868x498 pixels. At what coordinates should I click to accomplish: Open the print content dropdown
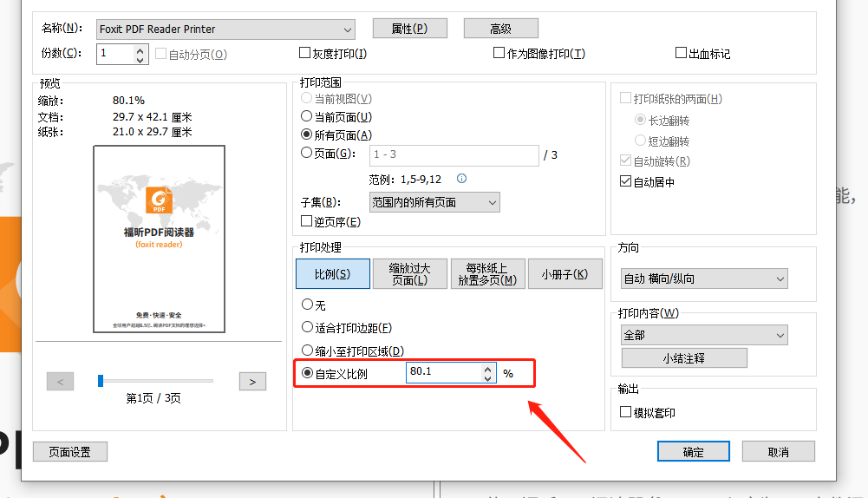click(x=780, y=335)
